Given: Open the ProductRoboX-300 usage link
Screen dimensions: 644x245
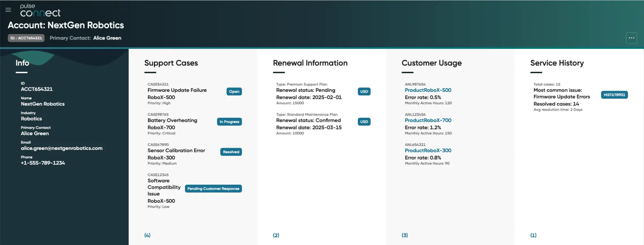Looking at the screenshot, I should 428,150.
